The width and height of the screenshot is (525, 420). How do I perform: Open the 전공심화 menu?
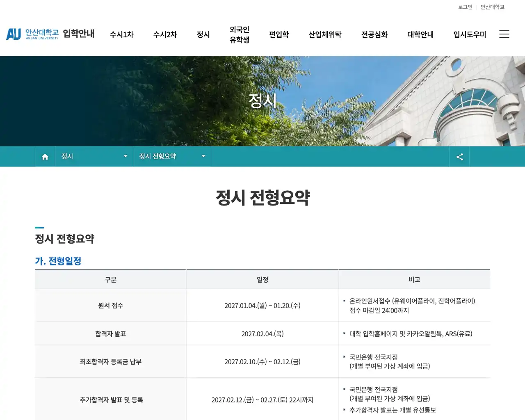[x=374, y=34]
